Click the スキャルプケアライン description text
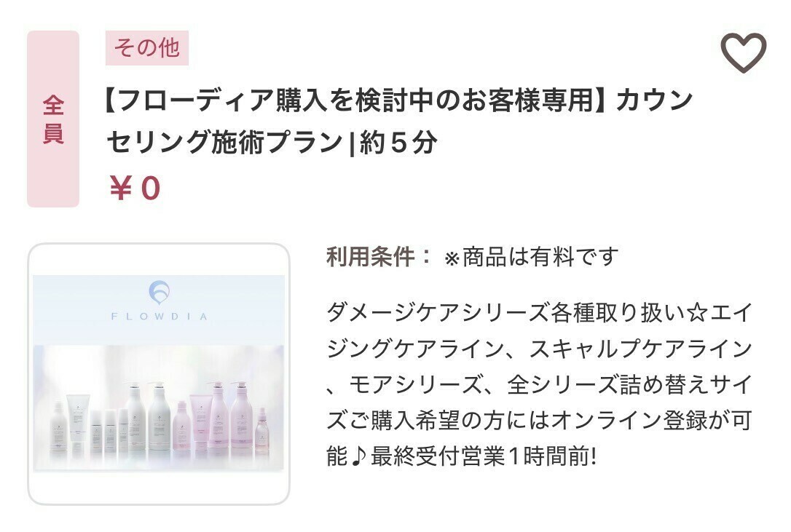The height and width of the screenshot is (532, 791). pos(641,349)
